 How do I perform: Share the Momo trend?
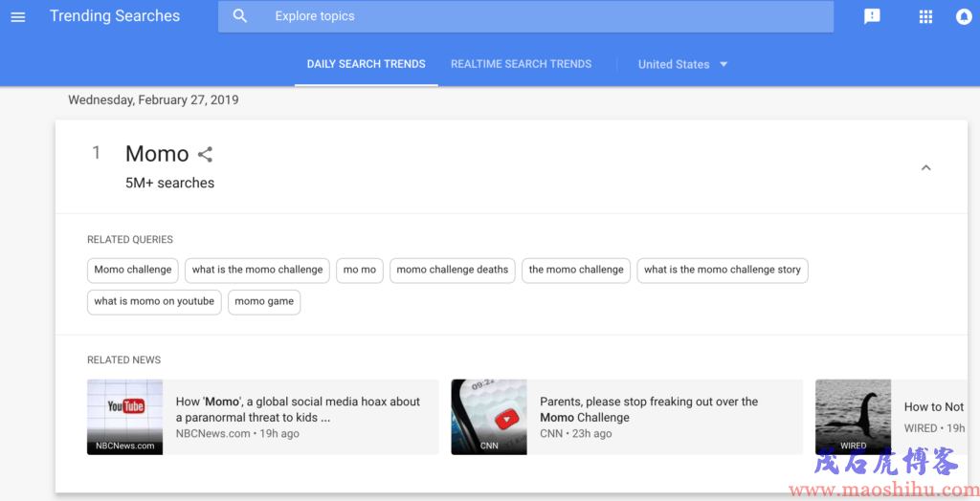[x=205, y=154]
